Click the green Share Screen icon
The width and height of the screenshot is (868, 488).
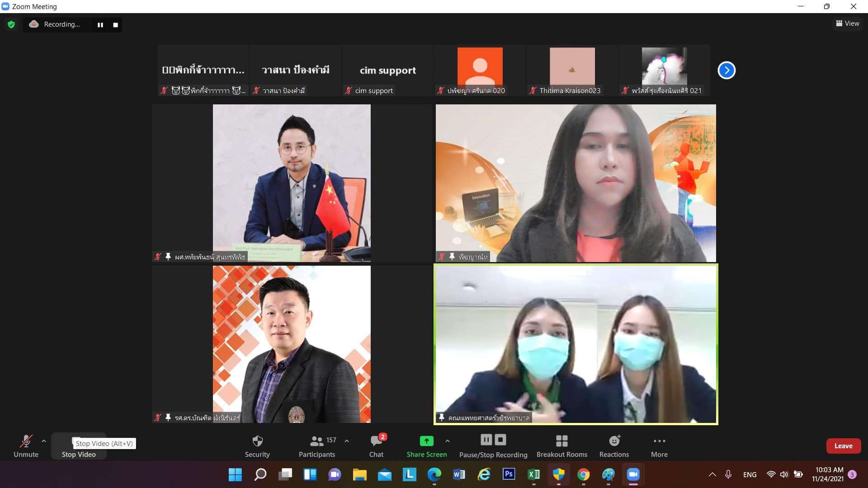[426, 441]
